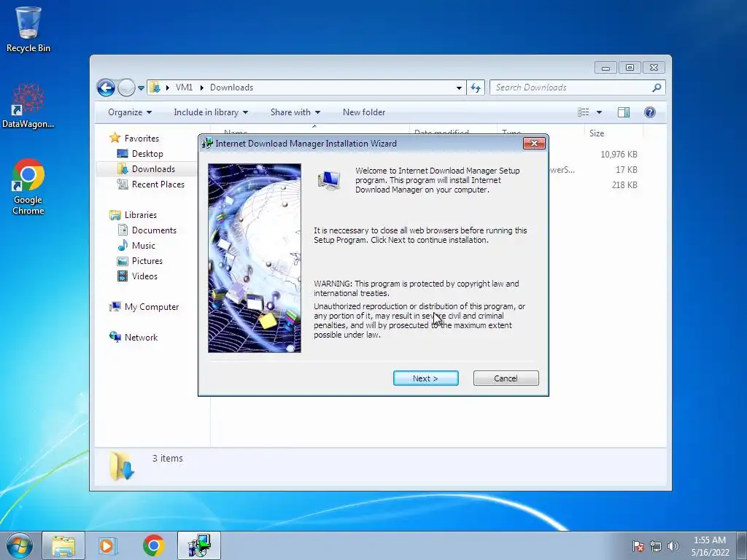
Task: Open Windows Media Player from taskbar
Action: 108,545
